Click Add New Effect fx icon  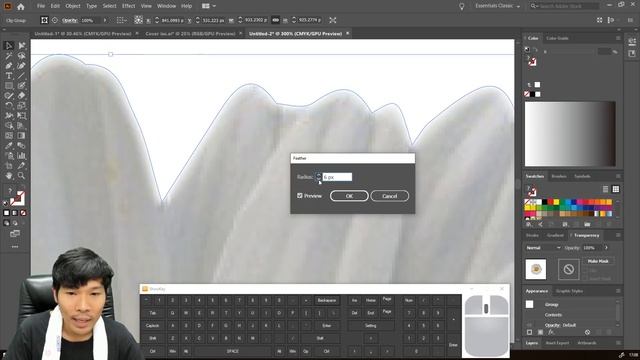pos(551,332)
